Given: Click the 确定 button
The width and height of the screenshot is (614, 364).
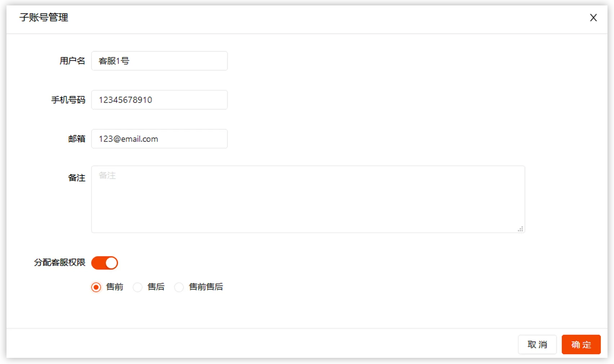Looking at the screenshot, I should click(x=581, y=345).
